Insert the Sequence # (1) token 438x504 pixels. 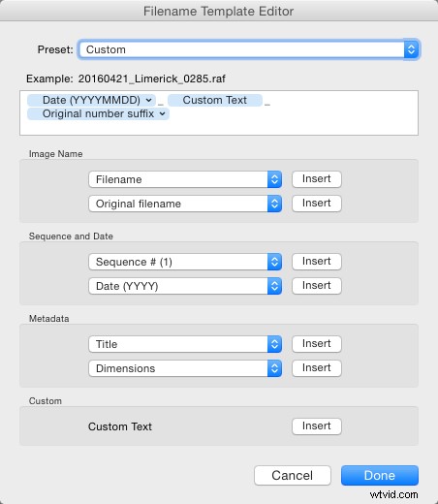pos(317,262)
